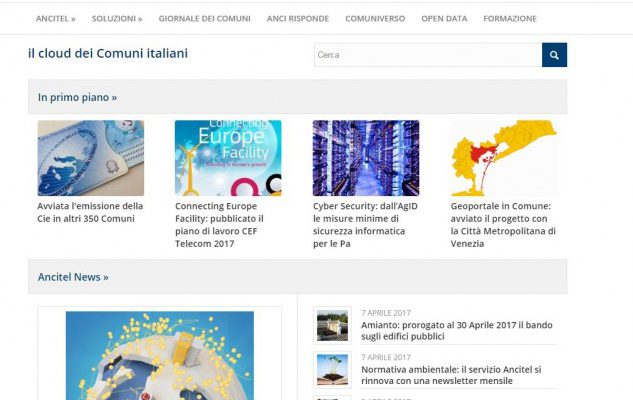Open 'Geoportale in Comune' headline
This screenshot has width=633, height=400.
point(503,225)
